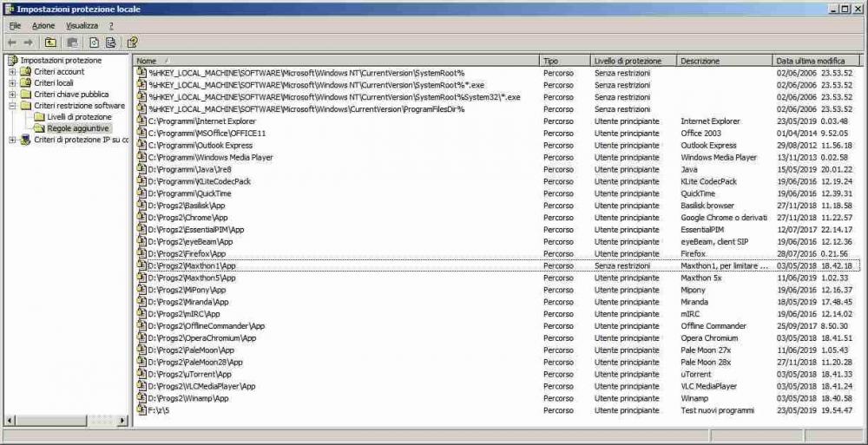Sort by the Tipo column header
Screen dimensions: 868x445
[565, 61]
